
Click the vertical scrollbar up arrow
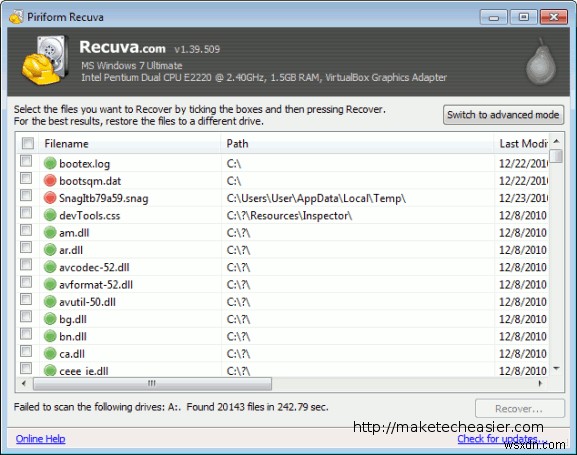click(556, 141)
